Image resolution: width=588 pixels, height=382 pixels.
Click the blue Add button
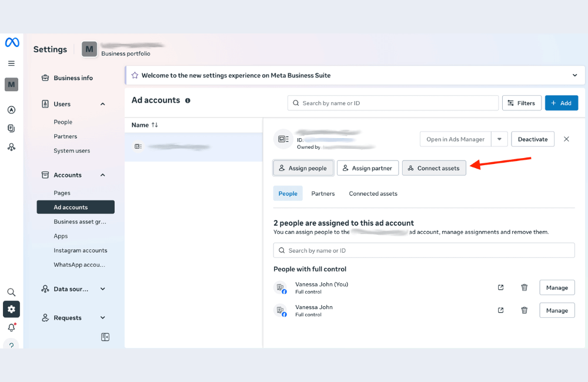pyautogui.click(x=562, y=103)
